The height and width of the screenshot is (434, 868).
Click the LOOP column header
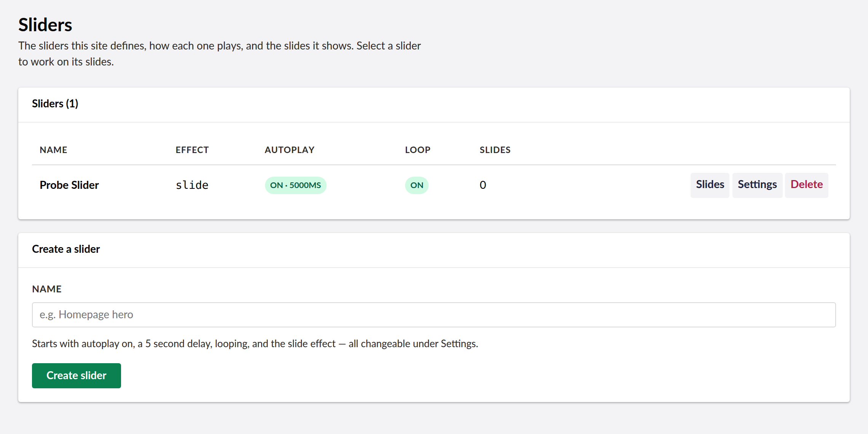coord(418,150)
